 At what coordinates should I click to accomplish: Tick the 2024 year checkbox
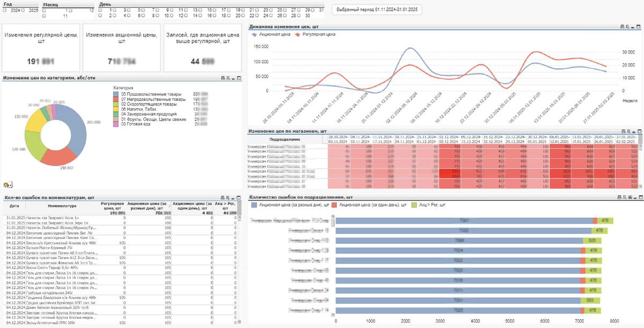[5, 10]
